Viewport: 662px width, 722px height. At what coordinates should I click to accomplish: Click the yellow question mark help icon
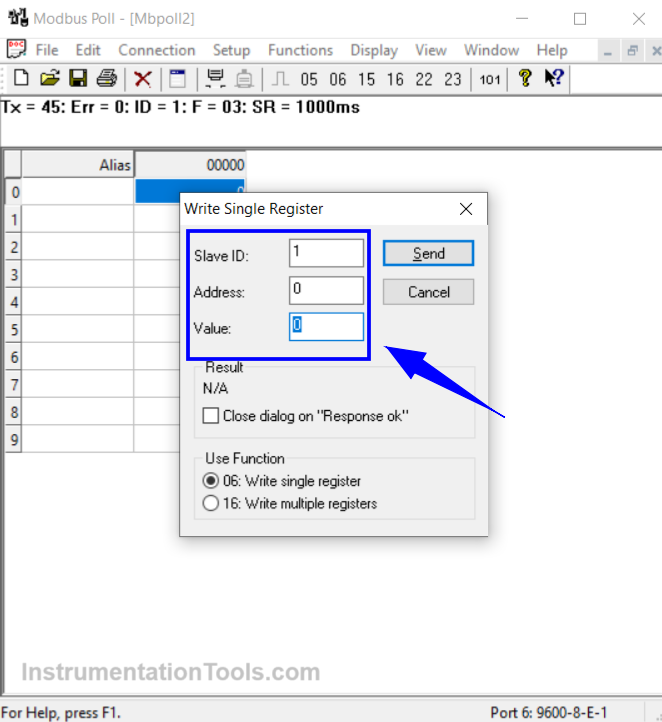(x=525, y=79)
